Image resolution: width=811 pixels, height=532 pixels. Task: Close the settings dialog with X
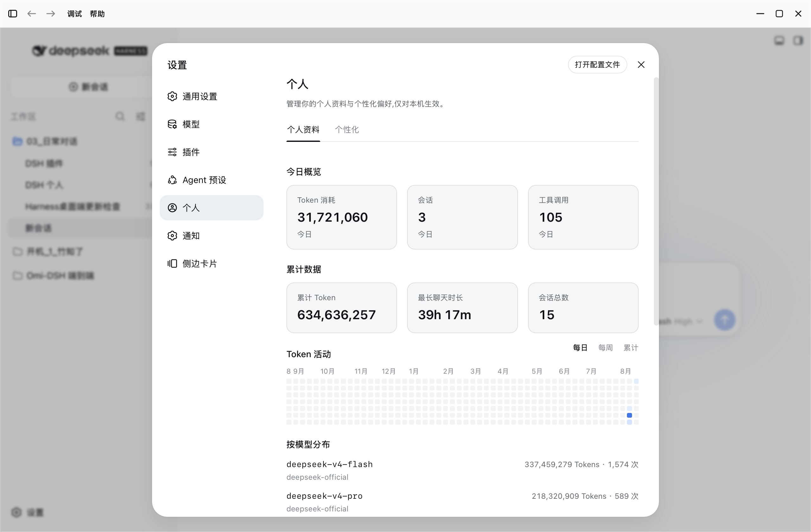point(641,65)
